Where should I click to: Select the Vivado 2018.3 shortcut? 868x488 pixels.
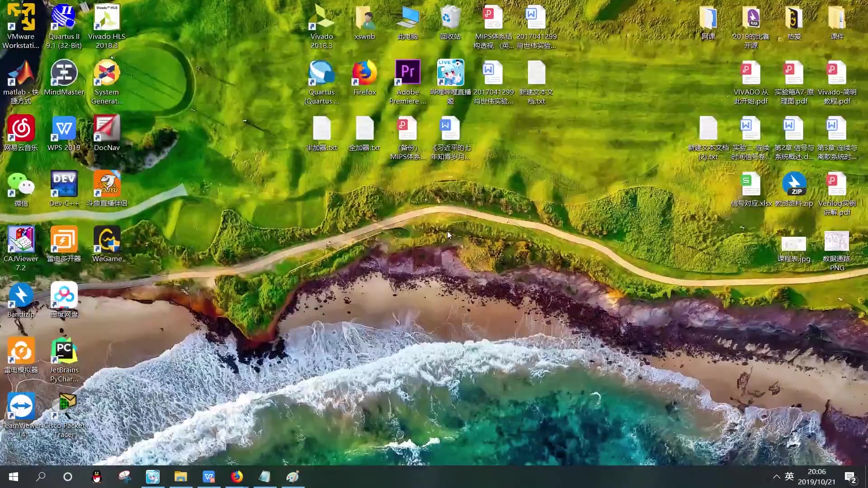point(321,18)
